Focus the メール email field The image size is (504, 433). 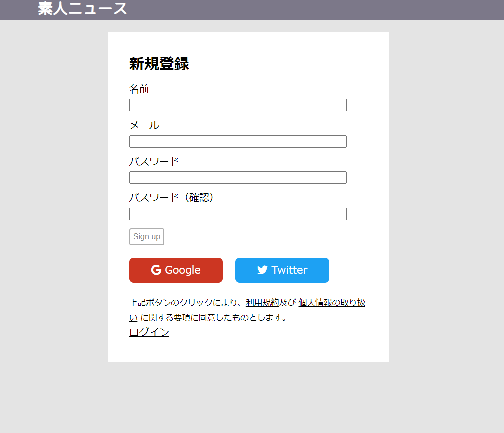click(237, 141)
